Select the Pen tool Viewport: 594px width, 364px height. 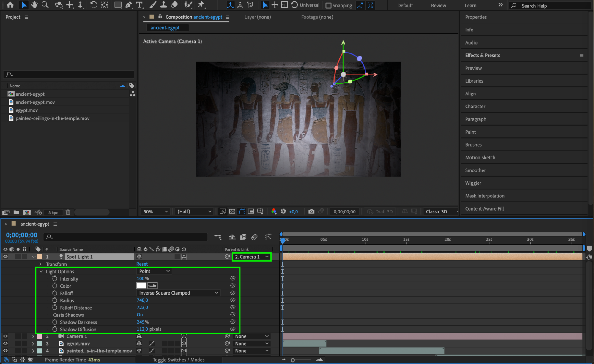click(129, 5)
